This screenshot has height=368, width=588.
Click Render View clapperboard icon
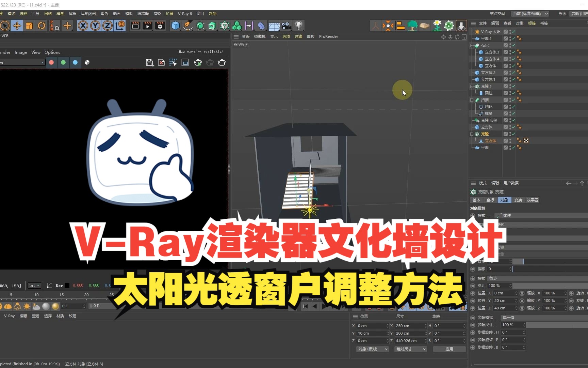tap(135, 26)
